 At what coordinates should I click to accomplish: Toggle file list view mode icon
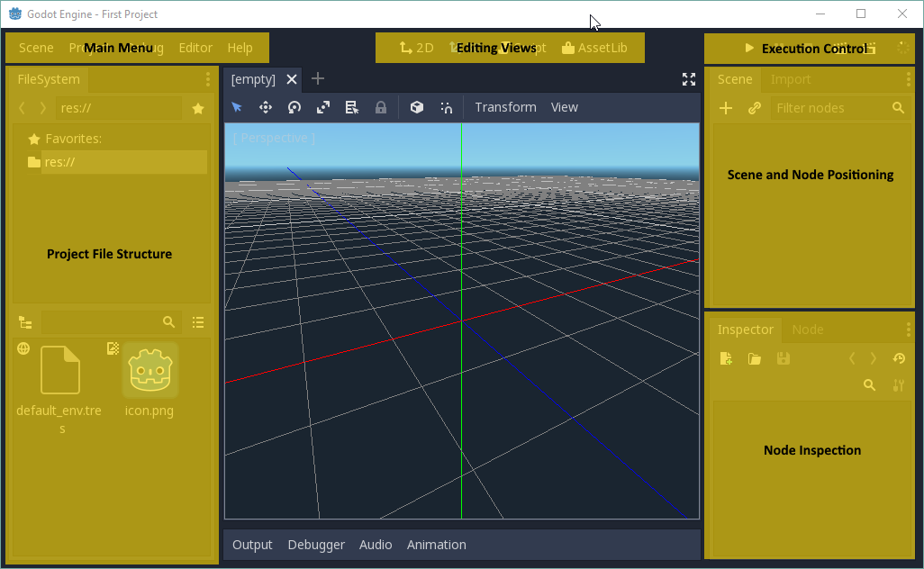(198, 322)
